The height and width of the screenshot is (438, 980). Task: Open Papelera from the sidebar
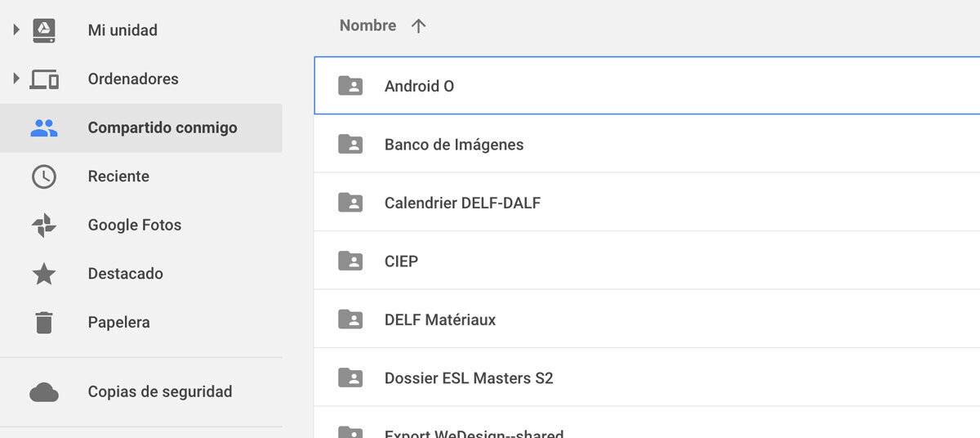[118, 323]
